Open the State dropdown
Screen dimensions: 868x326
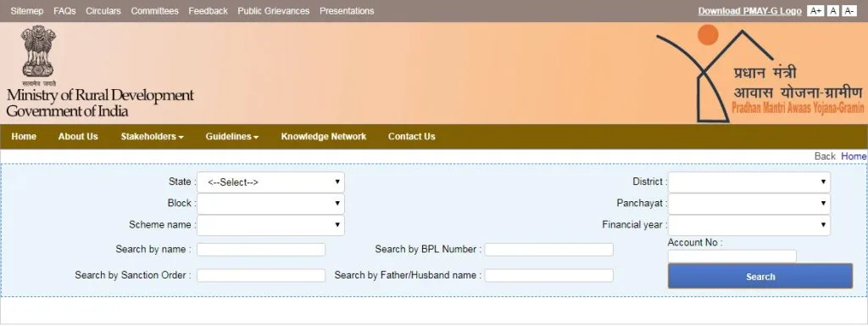(270, 183)
